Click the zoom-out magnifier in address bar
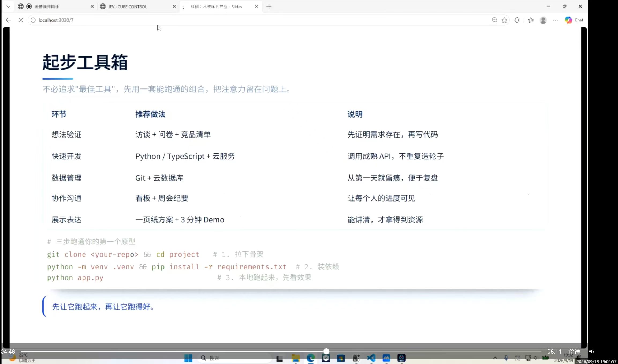 [x=494, y=20]
